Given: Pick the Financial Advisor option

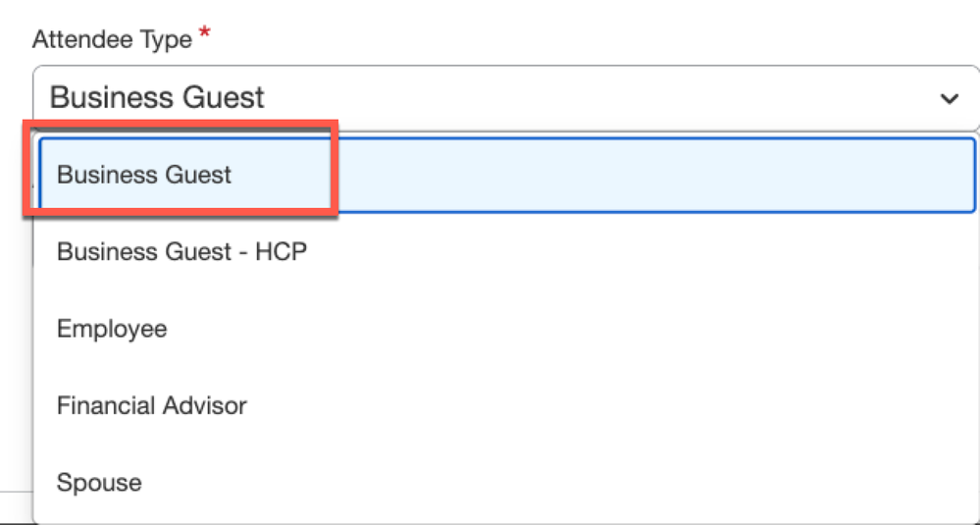Looking at the screenshot, I should click(507, 406).
